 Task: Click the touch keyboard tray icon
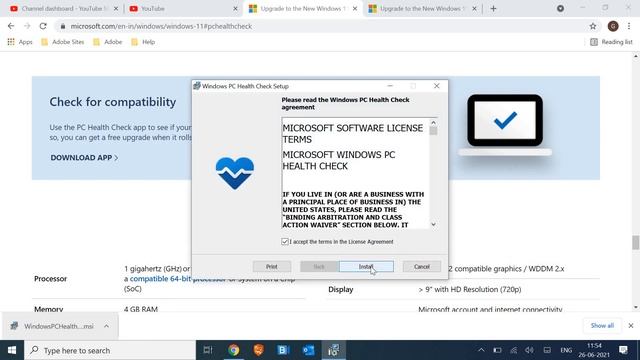click(547, 350)
